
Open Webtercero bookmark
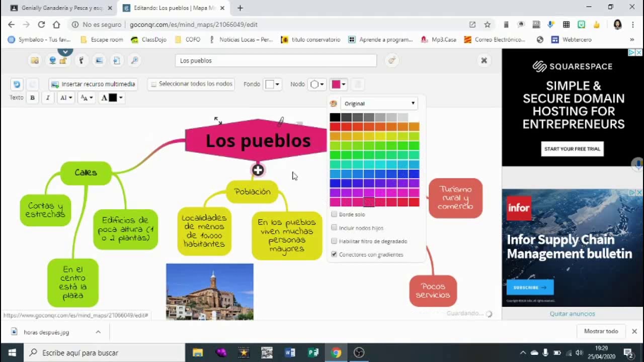[571, 40]
